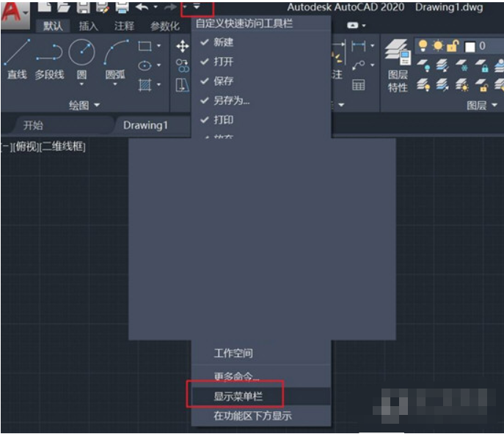
Task: Select the Move tool with four arrows
Action: [x=183, y=46]
